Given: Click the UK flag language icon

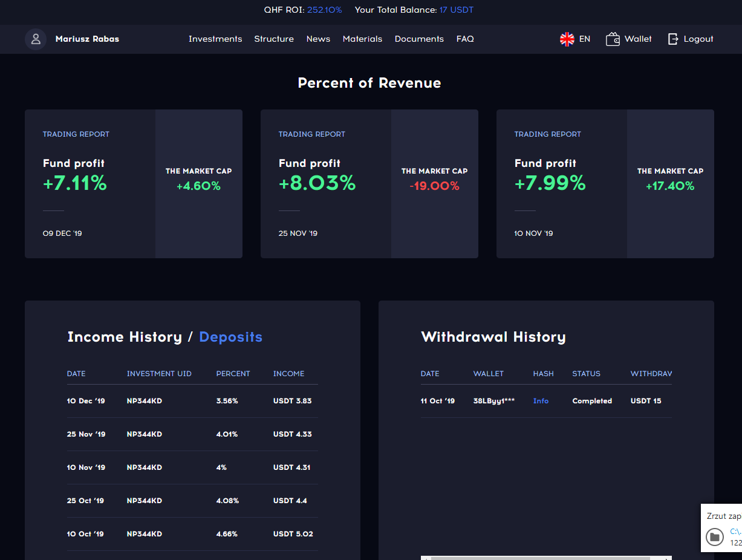Looking at the screenshot, I should [567, 39].
